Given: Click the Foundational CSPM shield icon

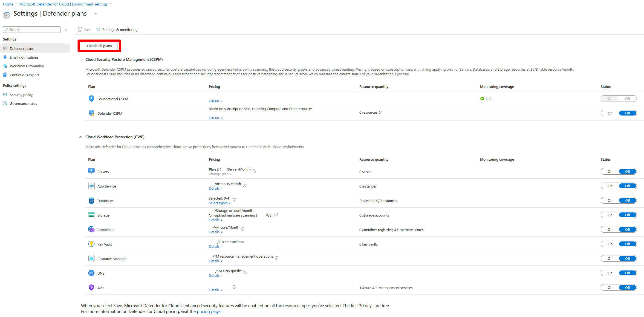Looking at the screenshot, I should (x=91, y=99).
